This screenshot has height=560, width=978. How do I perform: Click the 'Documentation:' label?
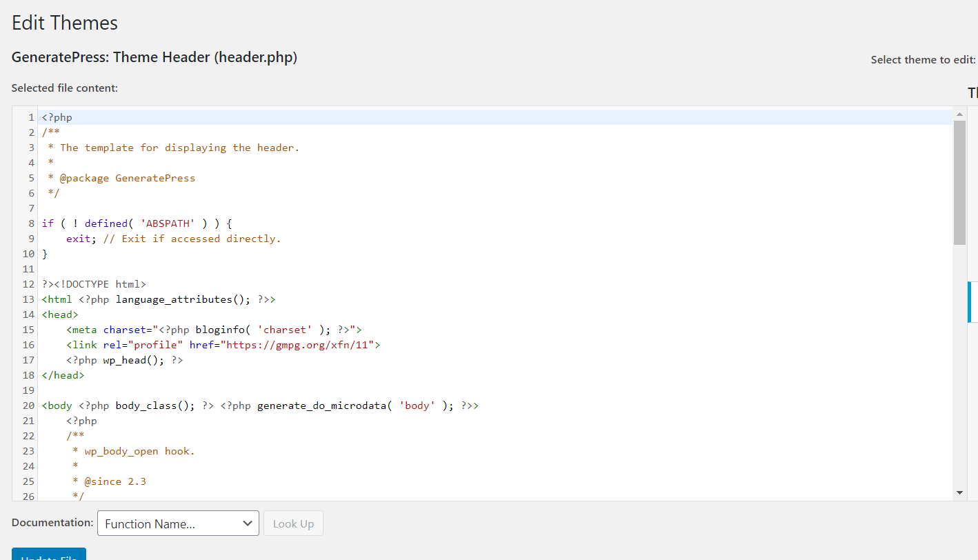coord(52,523)
